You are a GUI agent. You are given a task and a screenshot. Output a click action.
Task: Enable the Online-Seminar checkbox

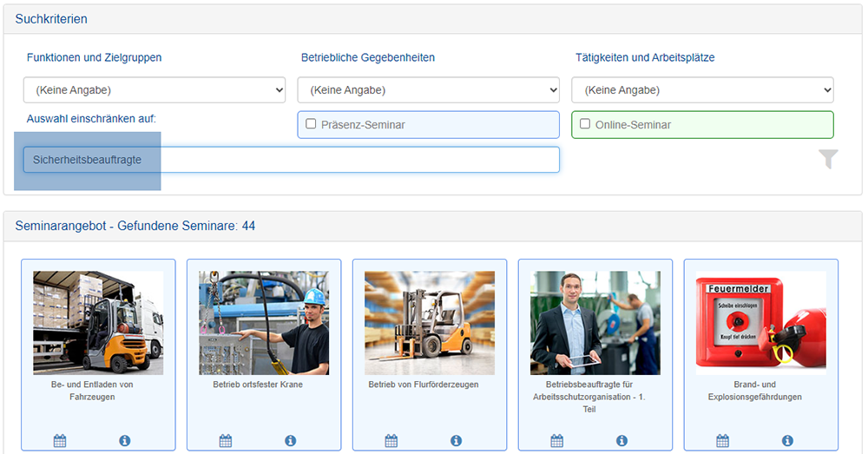coord(585,124)
